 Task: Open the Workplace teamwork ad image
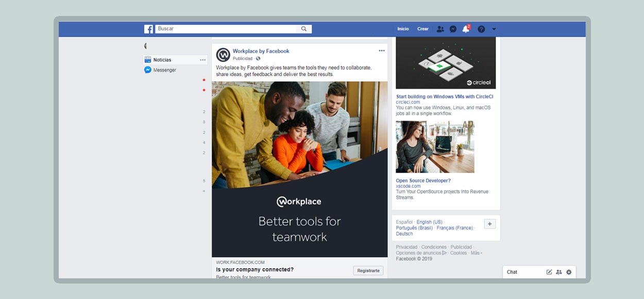299,169
